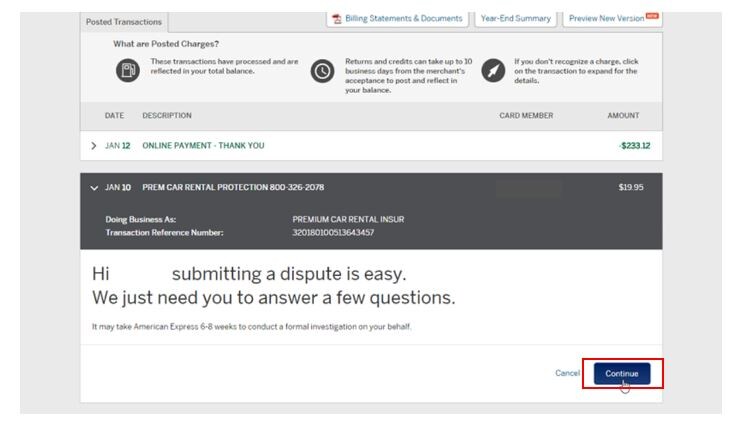This screenshot has width=734, height=423.
Task: Open the Year-End Summary
Action: coord(515,19)
